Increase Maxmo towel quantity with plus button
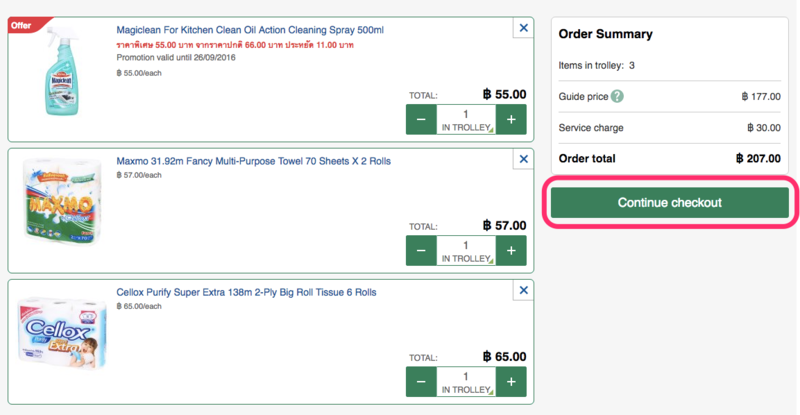The height and width of the screenshot is (415, 800). (511, 251)
